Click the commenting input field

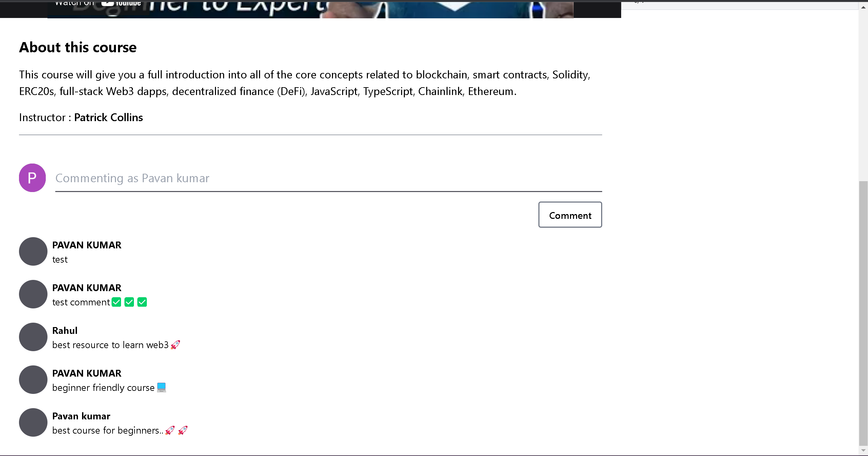(x=328, y=177)
